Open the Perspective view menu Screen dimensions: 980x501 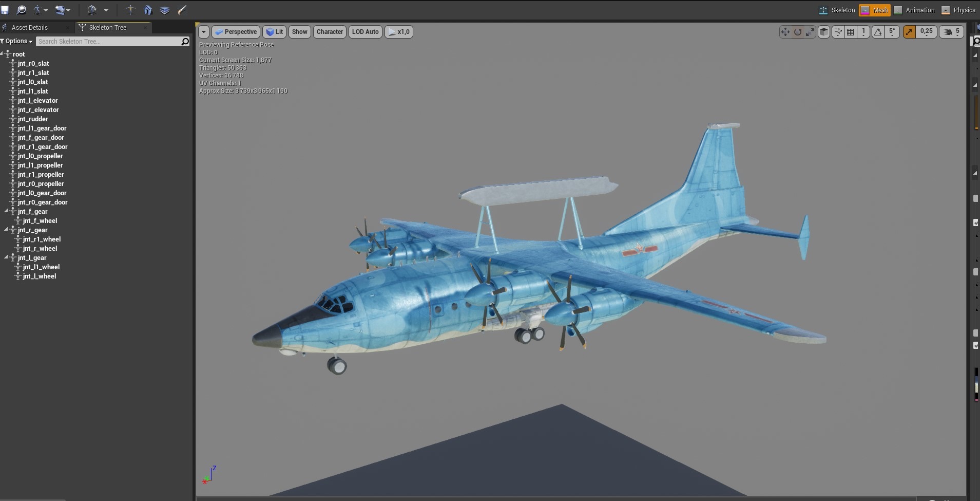tap(236, 32)
